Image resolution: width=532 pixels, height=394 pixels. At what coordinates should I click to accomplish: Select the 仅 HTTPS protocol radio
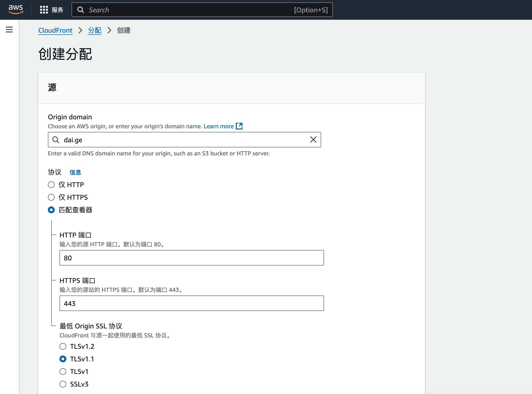pyautogui.click(x=51, y=197)
